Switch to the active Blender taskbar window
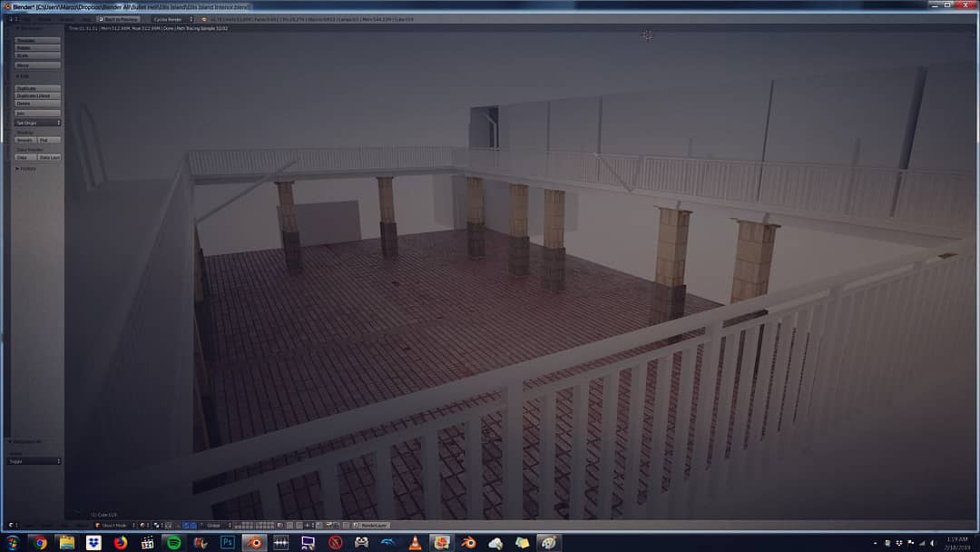 [254, 543]
